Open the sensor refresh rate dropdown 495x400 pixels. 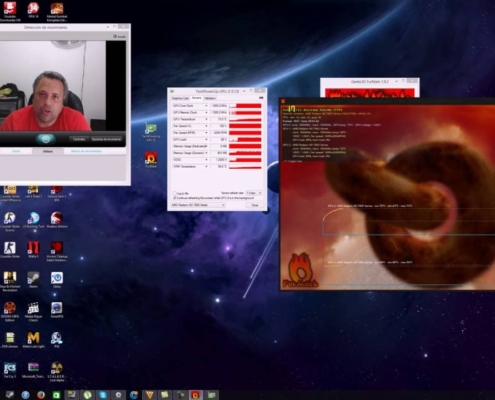pyautogui.click(x=254, y=193)
